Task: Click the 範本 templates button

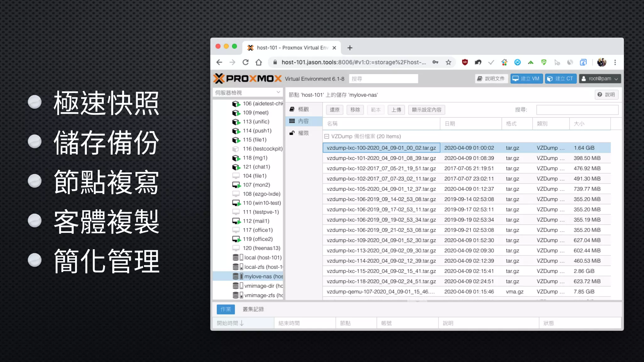Action: pyautogui.click(x=375, y=110)
